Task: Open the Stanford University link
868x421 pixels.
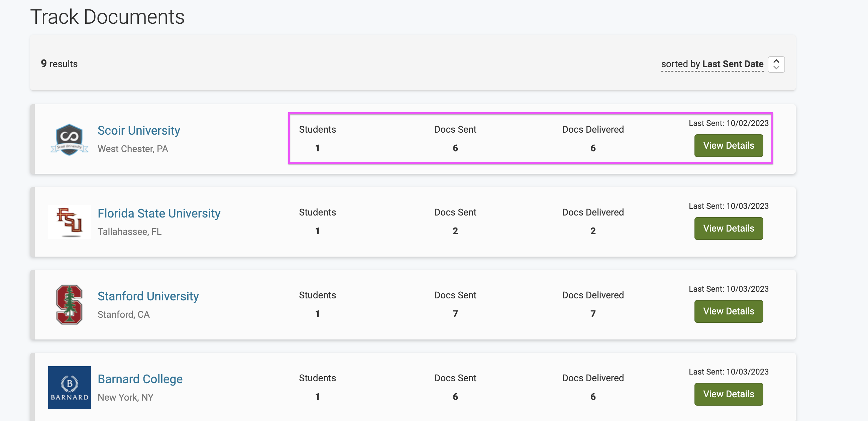Action: click(x=148, y=296)
